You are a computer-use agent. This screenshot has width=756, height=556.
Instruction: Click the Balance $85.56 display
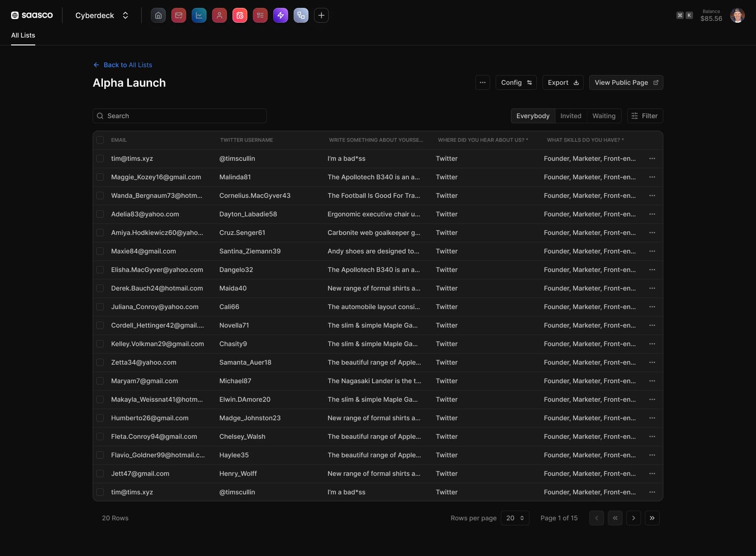point(711,15)
